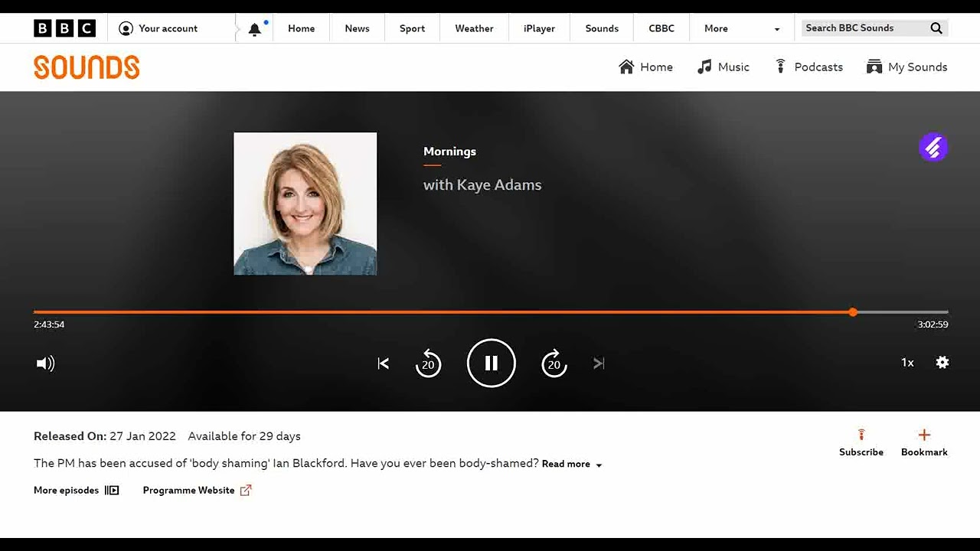
Task: Click the total duration 3:02:59
Action: pyautogui.click(x=933, y=324)
